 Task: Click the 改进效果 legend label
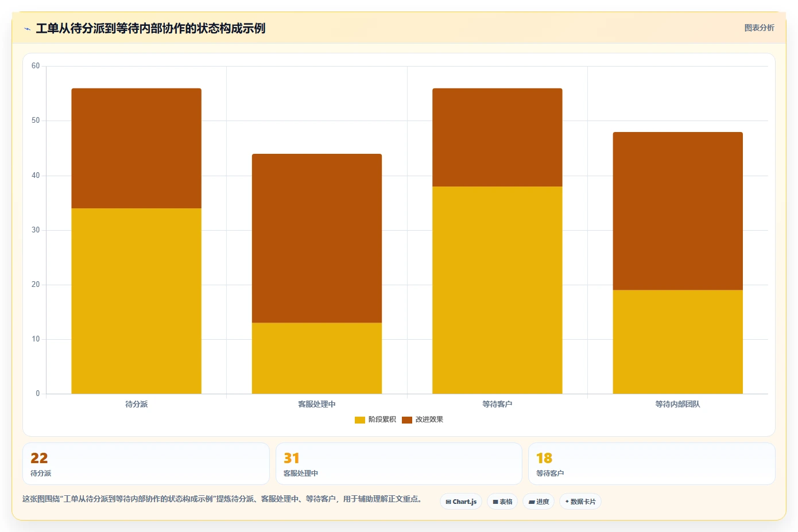click(x=429, y=420)
